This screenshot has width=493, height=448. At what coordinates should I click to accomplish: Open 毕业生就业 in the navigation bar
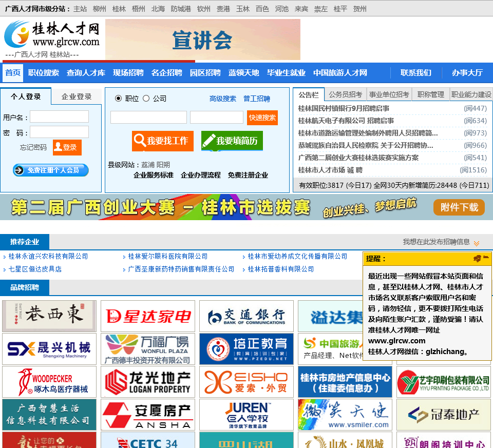click(x=286, y=73)
